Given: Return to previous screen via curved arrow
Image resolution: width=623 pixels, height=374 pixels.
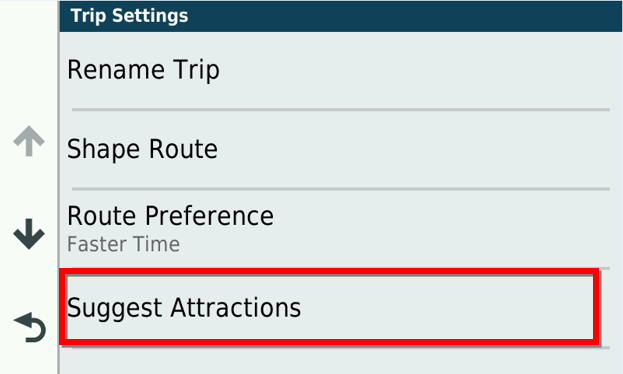Looking at the screenshot, I should pos(30,327).
